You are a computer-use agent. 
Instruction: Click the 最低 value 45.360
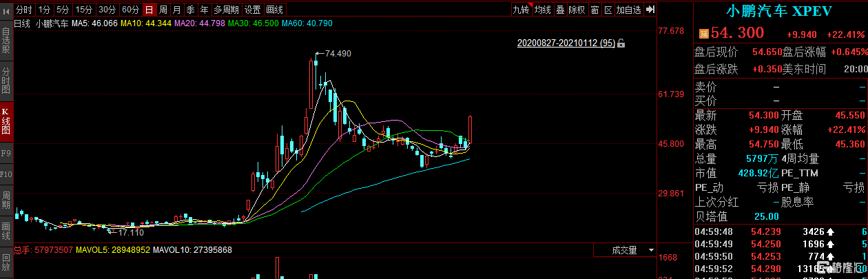click(x=851, y=144)
